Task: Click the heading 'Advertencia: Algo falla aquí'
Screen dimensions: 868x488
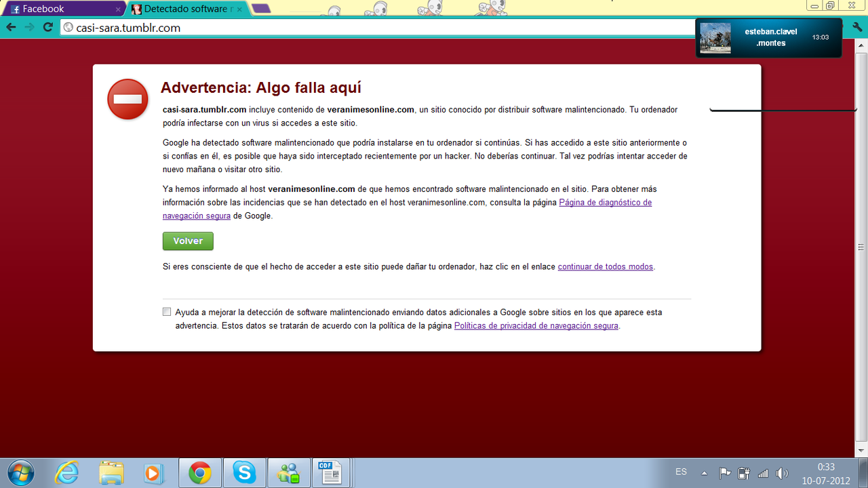Action: tap(260, 87)
